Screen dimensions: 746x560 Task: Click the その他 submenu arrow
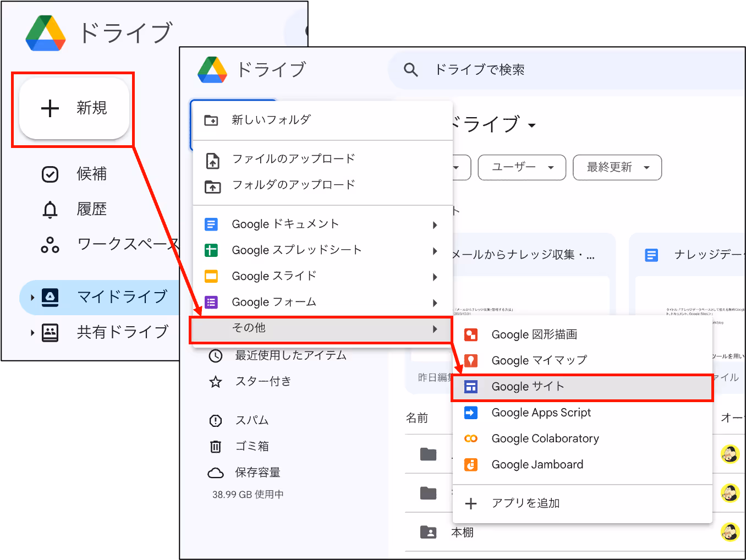[435, 329]
